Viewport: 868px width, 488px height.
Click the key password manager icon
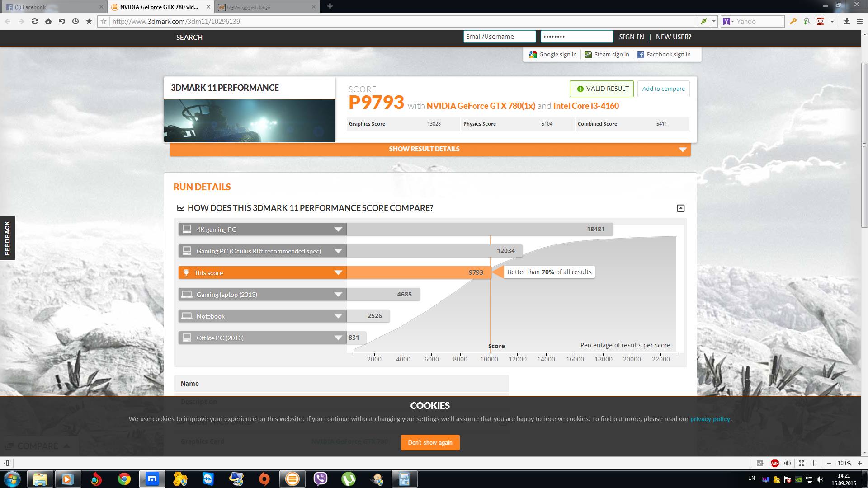793,21
